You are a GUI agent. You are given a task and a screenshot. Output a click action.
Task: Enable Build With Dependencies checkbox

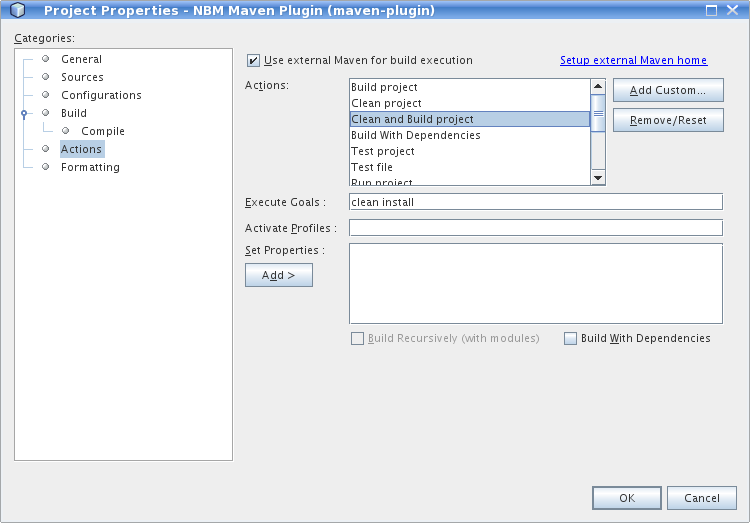coord(570,339)
